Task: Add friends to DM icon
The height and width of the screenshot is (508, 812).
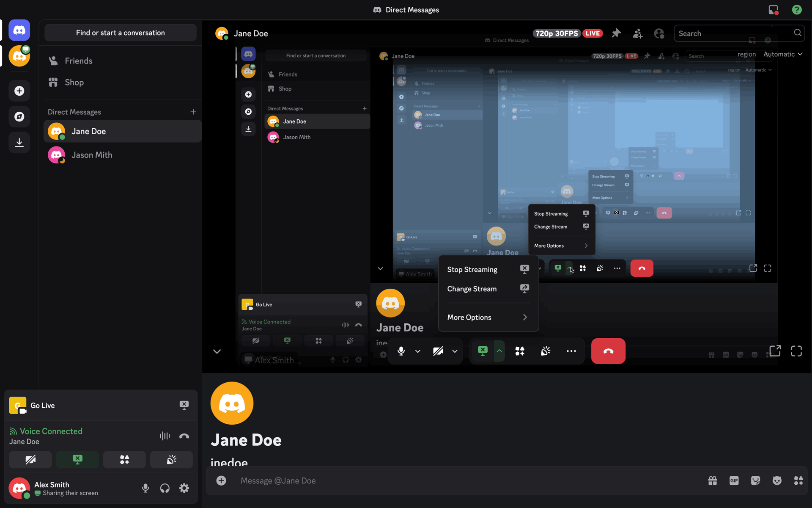Action: (638, 33)
